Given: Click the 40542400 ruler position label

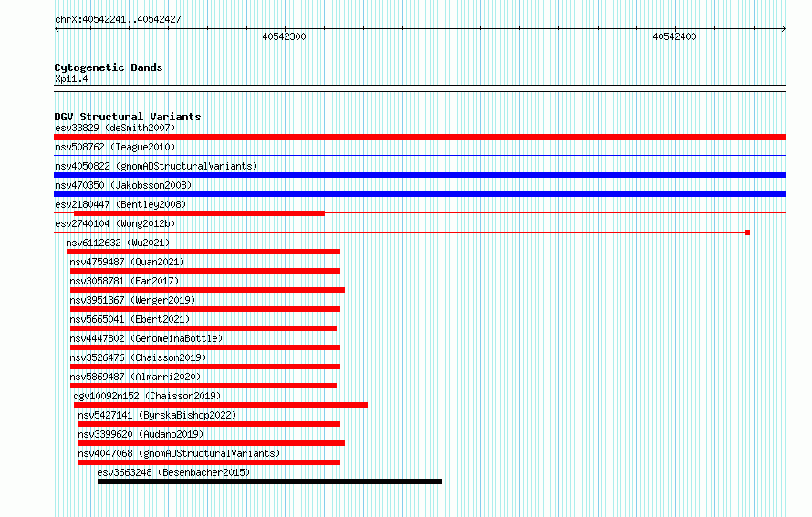Looking at the screenshot, I should tap(674, 36).
